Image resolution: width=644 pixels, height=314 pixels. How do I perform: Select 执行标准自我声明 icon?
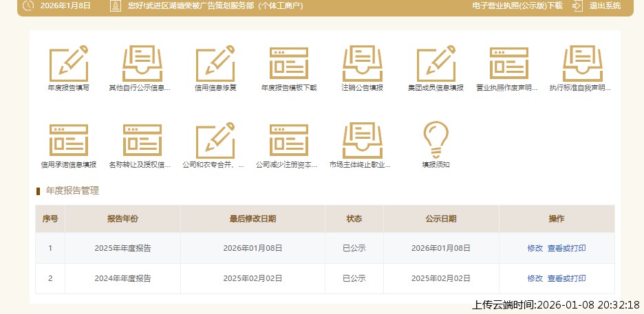(x=582, y=64)
